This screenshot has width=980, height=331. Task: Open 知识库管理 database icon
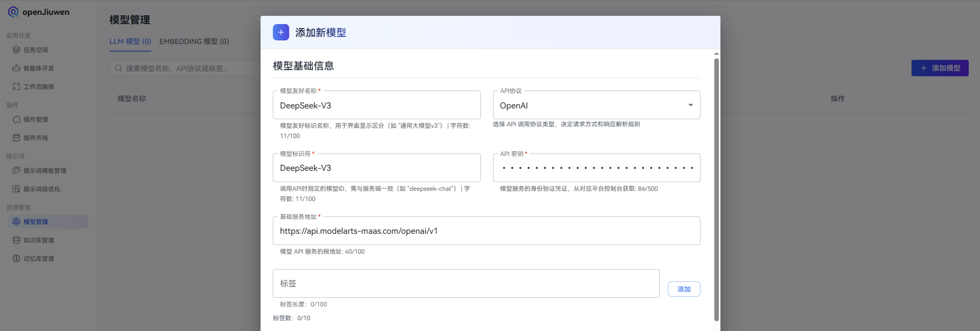point(16,240)
